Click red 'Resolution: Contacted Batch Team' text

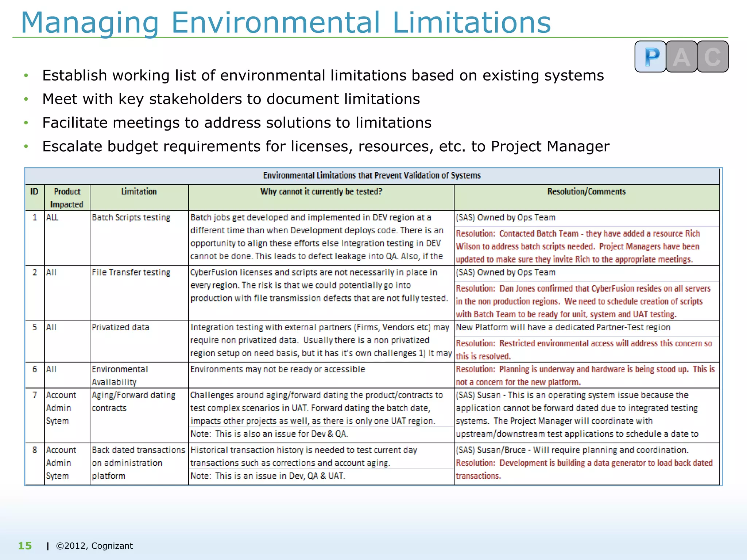[x=578, y=246]
